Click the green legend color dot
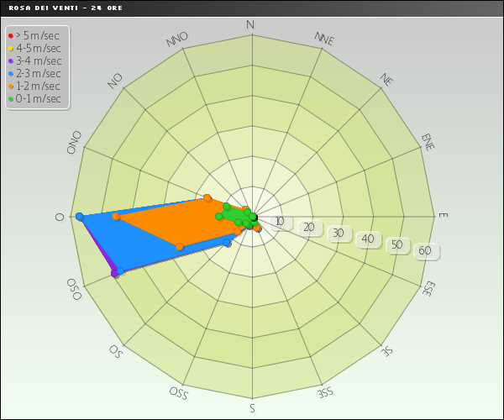The width and height of the screenshot is (504, 420). 11,99
